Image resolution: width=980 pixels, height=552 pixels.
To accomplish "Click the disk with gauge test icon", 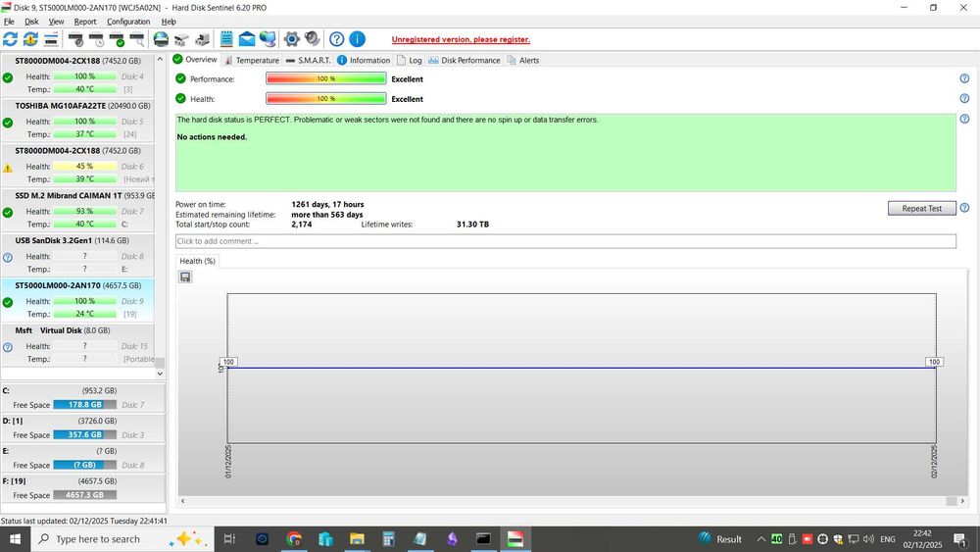I will 76,39.
